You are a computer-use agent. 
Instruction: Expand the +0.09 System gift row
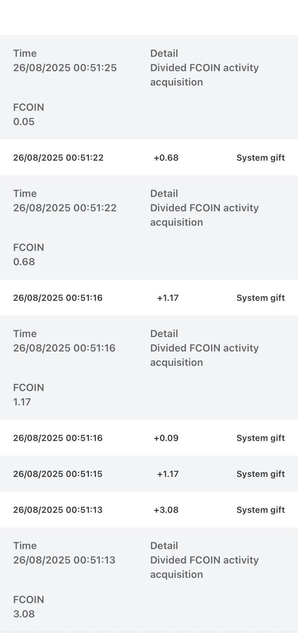pos(149,438)
